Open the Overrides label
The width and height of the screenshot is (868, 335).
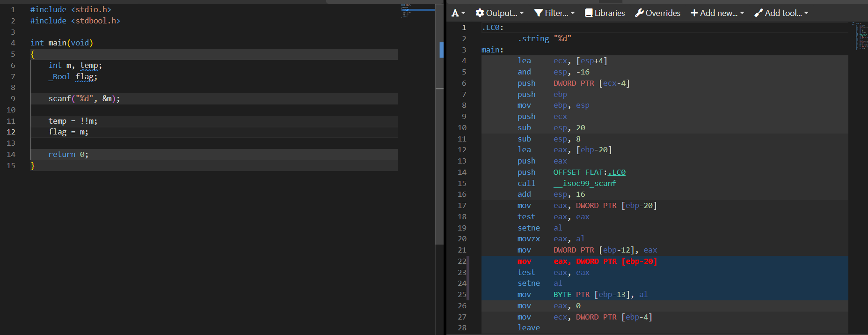(663, 13)
